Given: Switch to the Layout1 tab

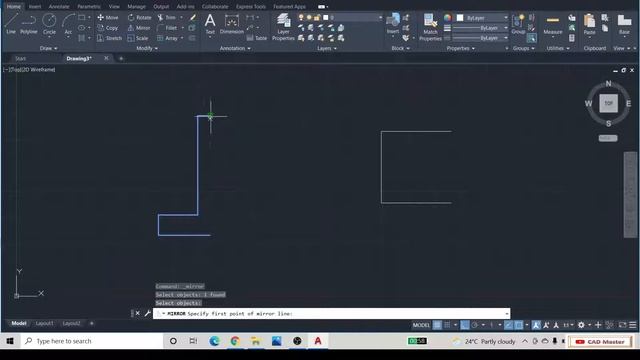Looking at the screenshot, I should [44, 323].
